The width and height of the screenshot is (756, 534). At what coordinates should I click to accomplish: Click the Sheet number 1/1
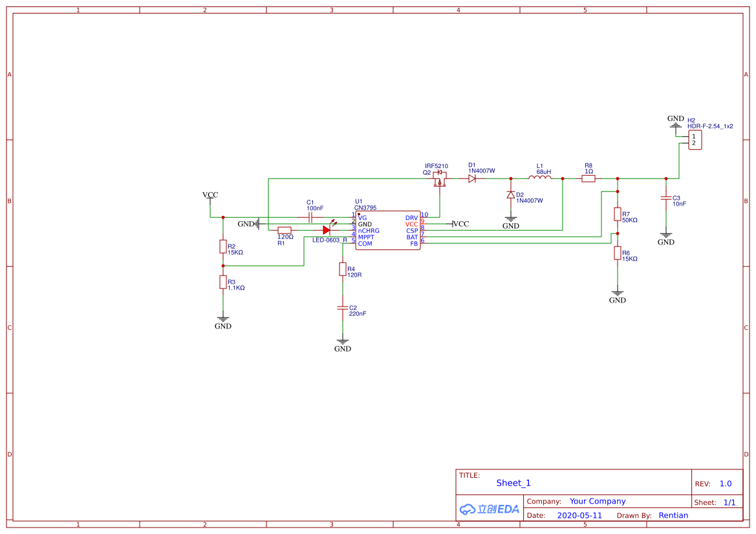tap(729, 502)
